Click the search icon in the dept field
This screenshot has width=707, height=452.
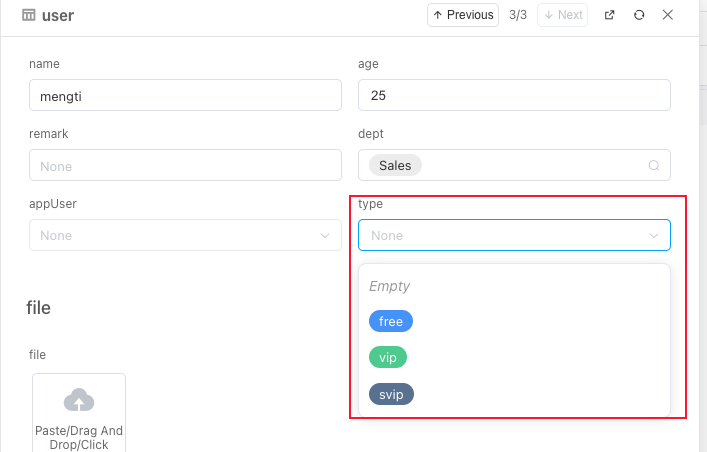point(654,166)
